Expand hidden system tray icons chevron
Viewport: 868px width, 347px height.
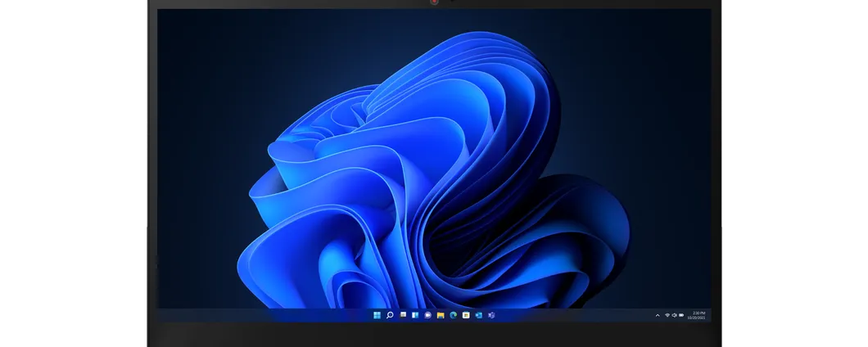point(658,315)
